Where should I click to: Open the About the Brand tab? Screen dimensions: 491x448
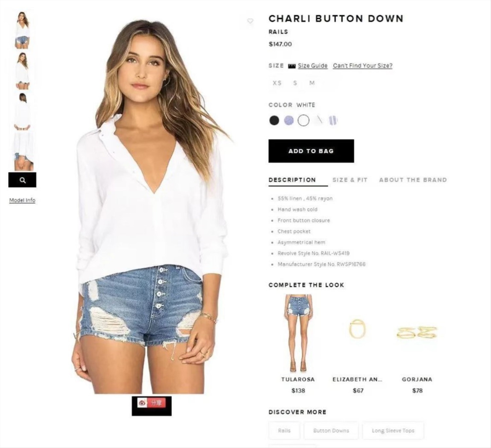(x=413, y=180)
